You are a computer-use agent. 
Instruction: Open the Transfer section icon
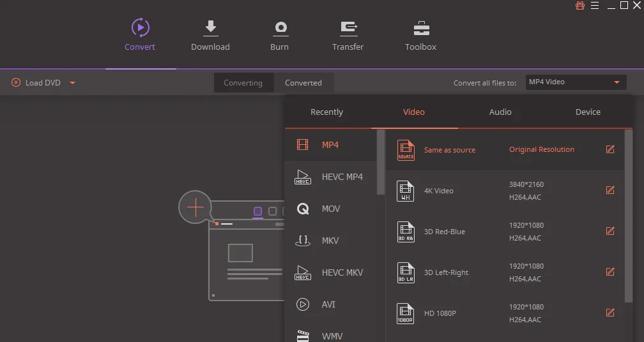349,28
